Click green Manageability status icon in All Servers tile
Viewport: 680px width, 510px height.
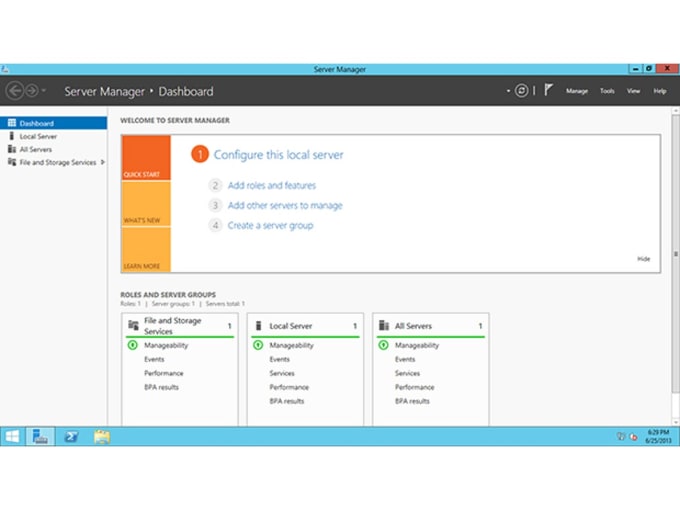(383, 345)
